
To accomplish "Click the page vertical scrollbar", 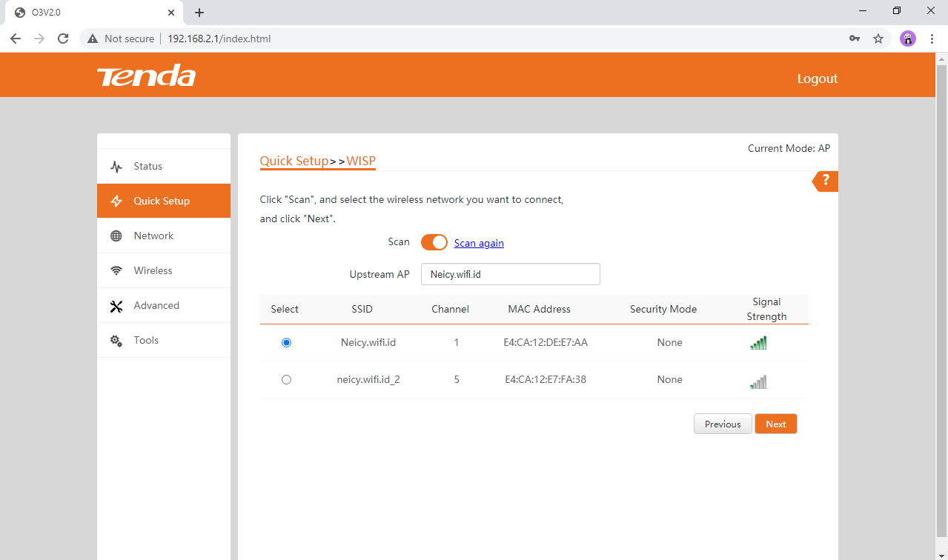I will pos(942,300).
